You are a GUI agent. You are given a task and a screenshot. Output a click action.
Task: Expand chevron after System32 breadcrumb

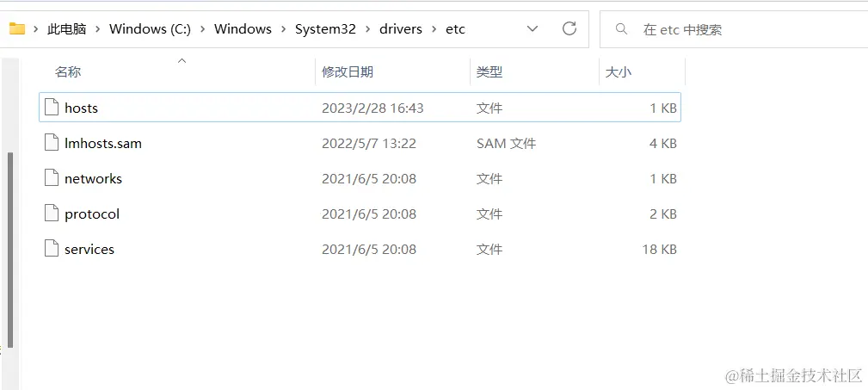[x=367, y=29]
